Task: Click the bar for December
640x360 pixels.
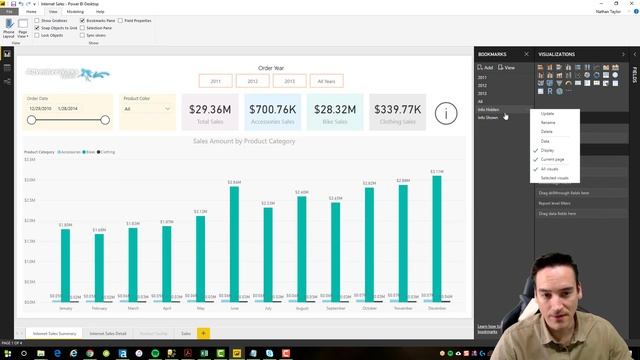Action: (437, 239)
